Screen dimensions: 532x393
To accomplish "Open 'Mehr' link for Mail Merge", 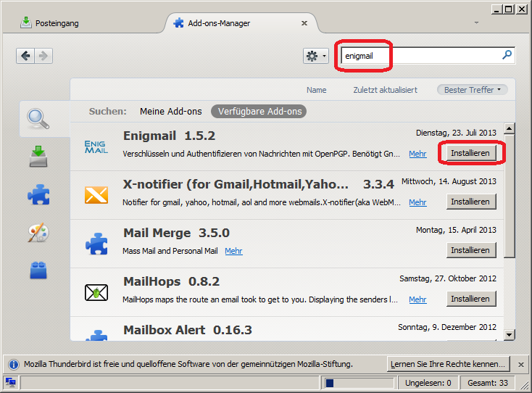I will coord(233,251).
